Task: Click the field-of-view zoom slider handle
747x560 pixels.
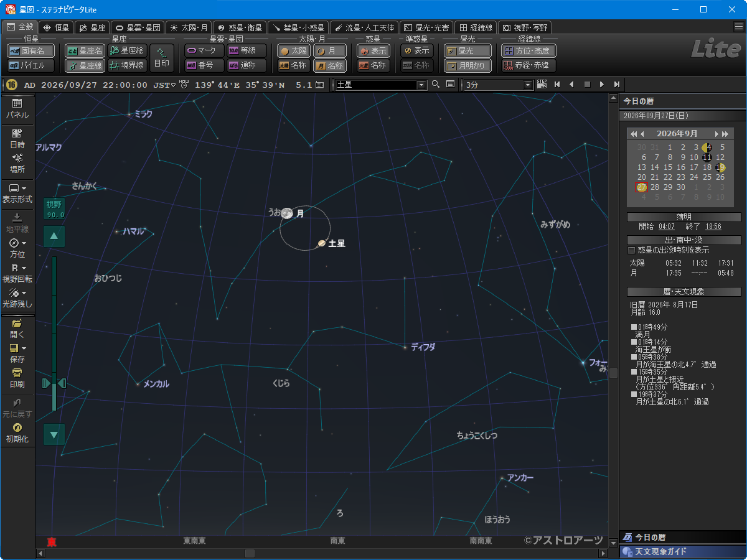Action: pos(54,383)
